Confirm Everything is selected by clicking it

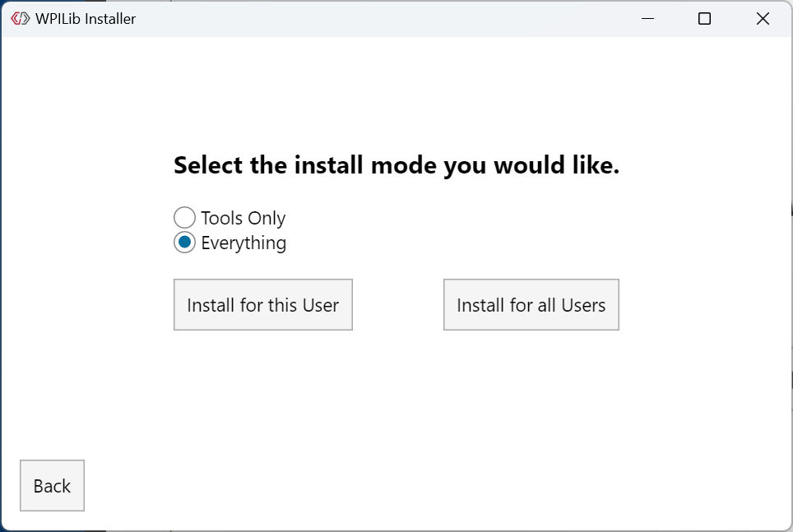(184, 243)
